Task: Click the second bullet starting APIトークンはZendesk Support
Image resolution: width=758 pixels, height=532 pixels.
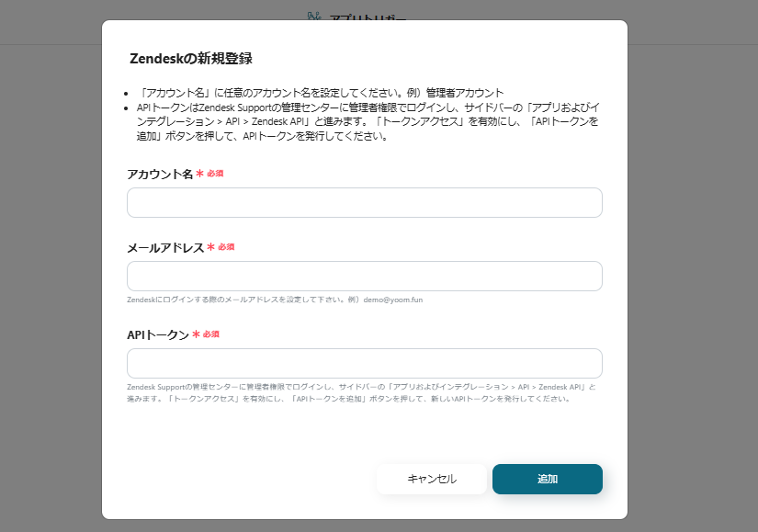Action: 368,121
